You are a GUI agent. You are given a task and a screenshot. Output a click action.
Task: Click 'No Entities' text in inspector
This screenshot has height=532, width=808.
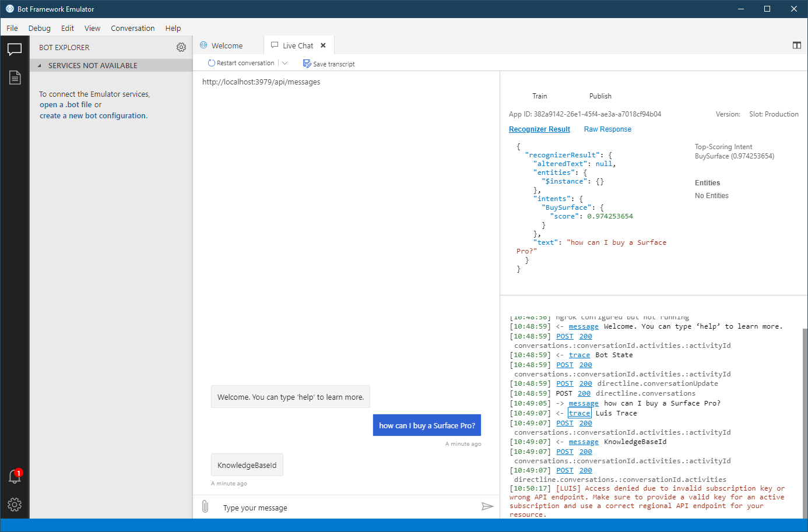712,196
